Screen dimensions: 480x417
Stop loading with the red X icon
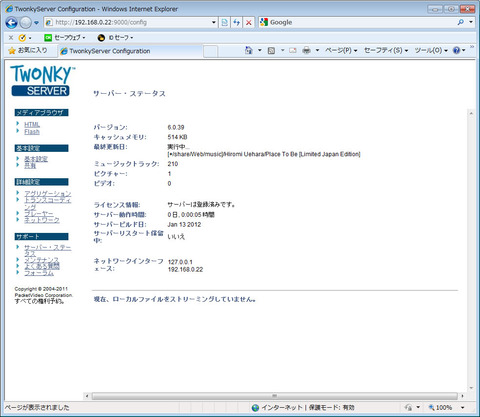coord(249,22)
